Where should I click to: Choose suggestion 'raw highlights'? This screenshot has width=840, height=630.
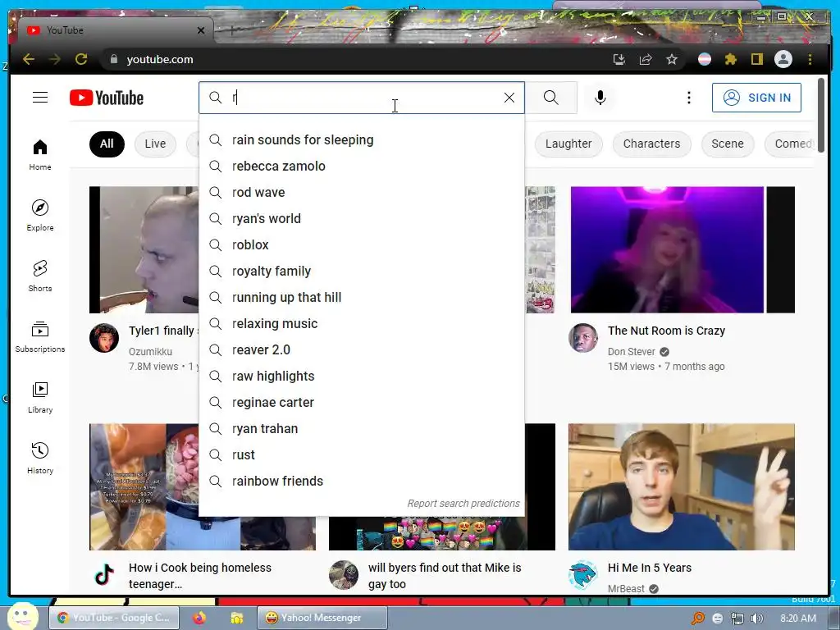click(362, 376)
